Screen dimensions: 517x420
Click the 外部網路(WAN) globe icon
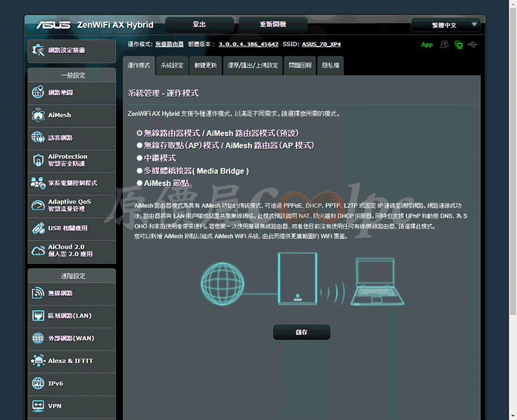point(38,338)
